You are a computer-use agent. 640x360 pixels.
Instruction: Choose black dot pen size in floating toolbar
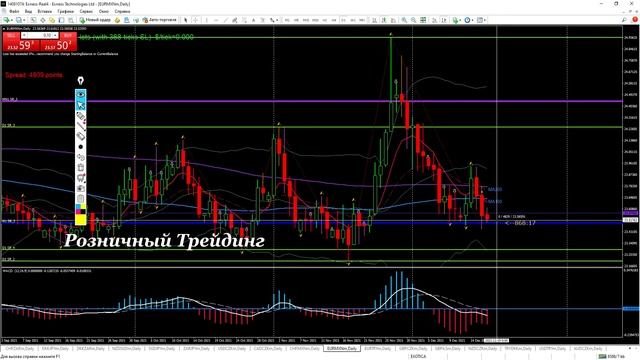pyautogui.click(x=80, y=147)
